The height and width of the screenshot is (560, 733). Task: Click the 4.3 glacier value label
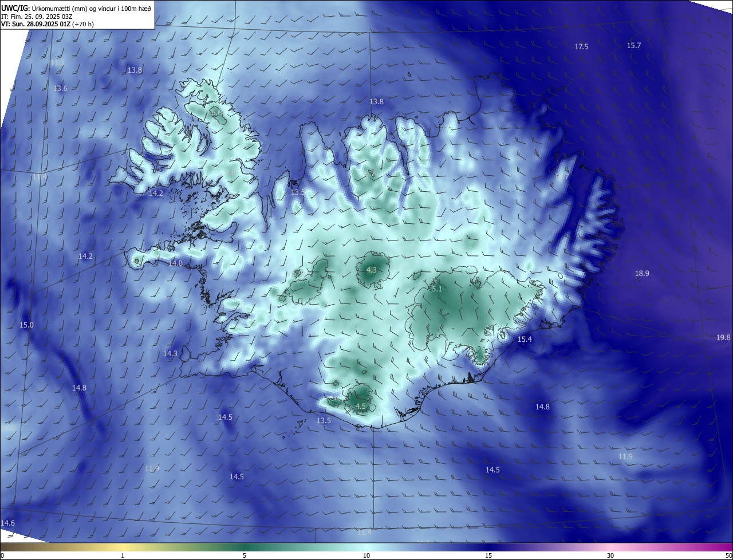pyautogui.click(x=371, y=270)
